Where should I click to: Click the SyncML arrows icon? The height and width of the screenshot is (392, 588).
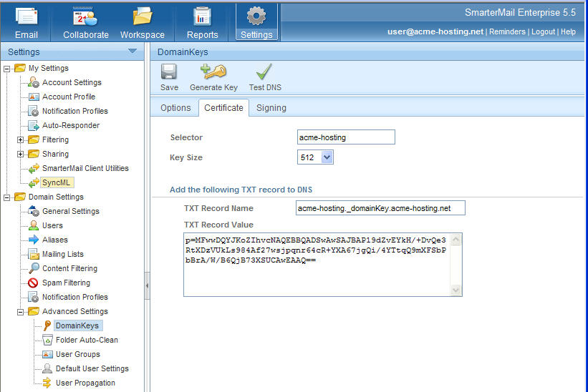tap(34, 182)
